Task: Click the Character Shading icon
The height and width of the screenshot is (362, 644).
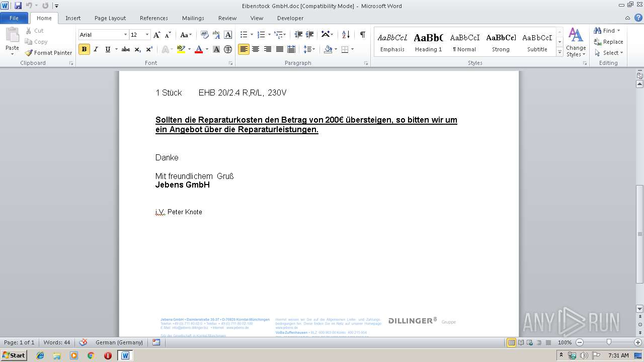Action: coord(216,49)
